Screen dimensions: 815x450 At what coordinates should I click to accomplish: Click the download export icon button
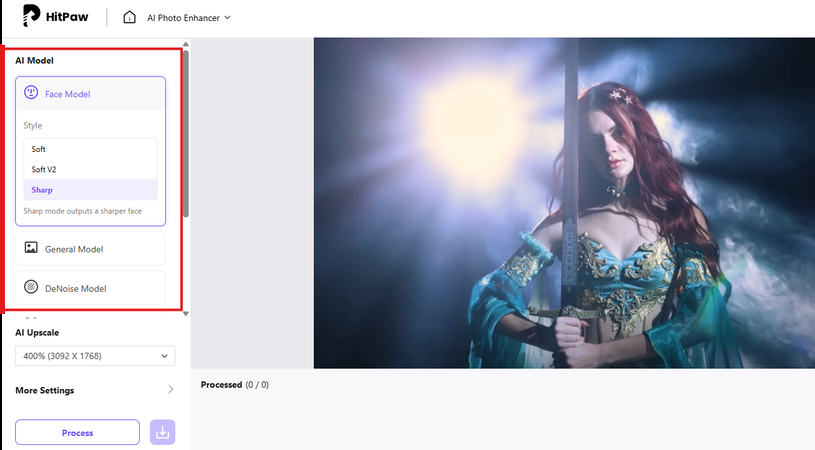[x=163, y=432]
